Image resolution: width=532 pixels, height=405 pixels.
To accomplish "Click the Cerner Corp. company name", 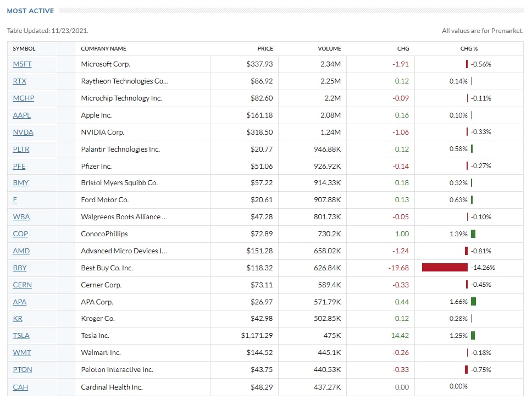I will pyautogui.click(x=101, y=285).
